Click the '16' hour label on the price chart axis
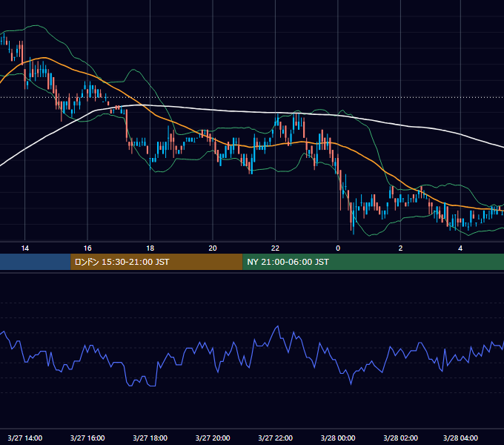 click(x=87, y=248)
